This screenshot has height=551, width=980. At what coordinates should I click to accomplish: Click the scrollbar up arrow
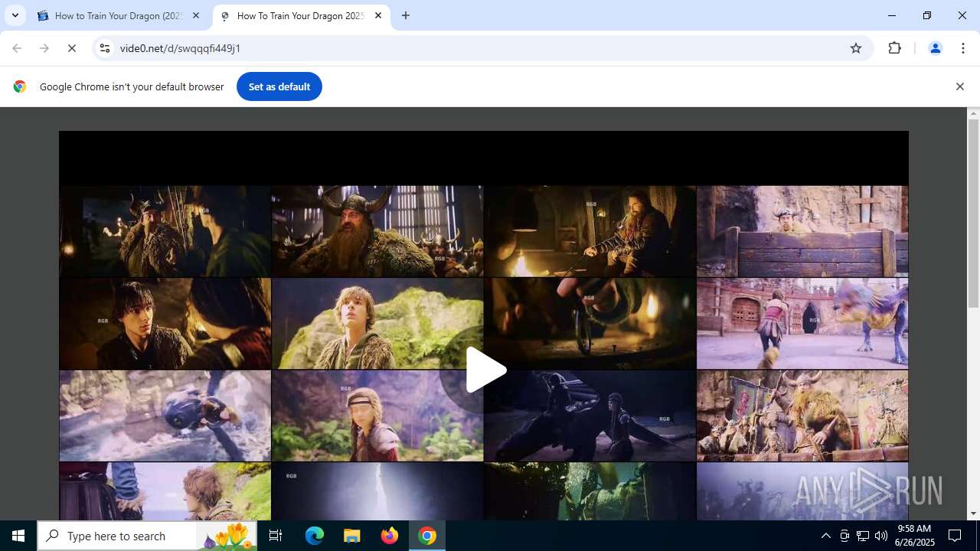973,113
